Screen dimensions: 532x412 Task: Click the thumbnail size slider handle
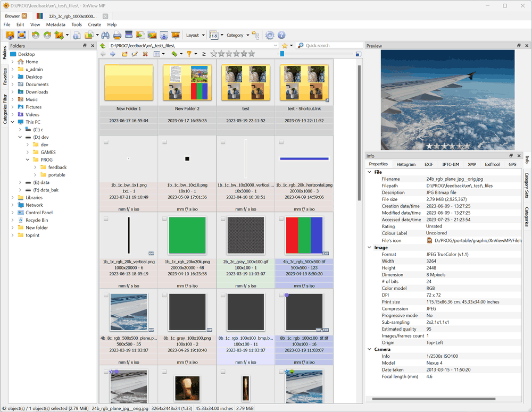coord(282,54)
